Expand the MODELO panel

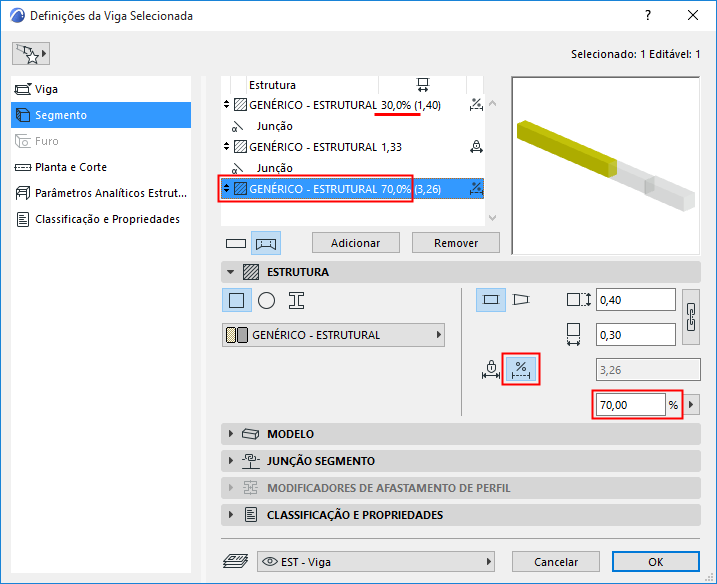click(230, 434)
